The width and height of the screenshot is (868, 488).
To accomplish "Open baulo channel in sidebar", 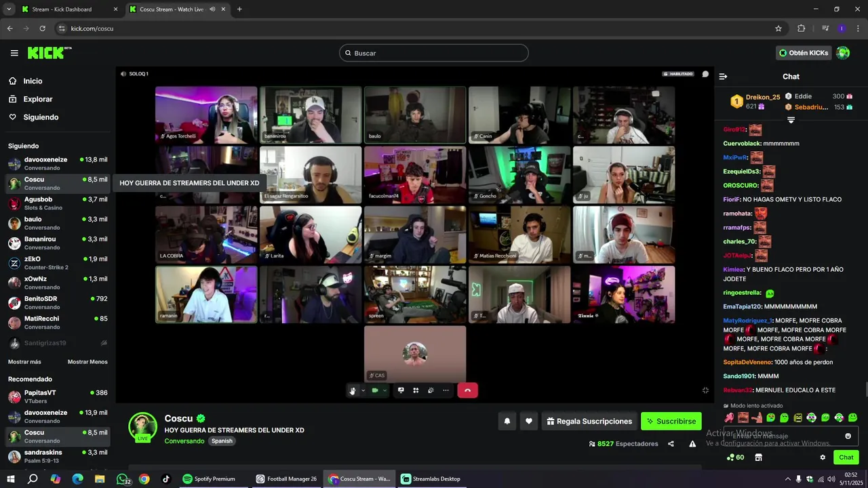I will [58, 223].
